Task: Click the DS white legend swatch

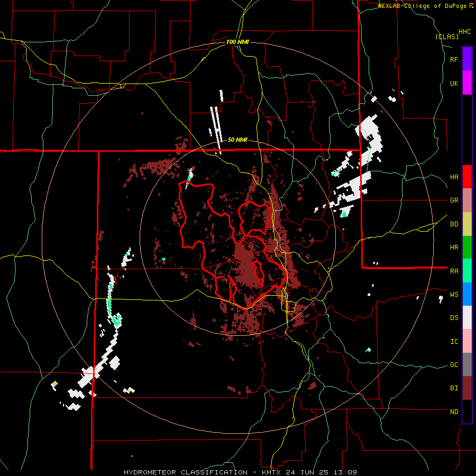Action: click(467, 317)
